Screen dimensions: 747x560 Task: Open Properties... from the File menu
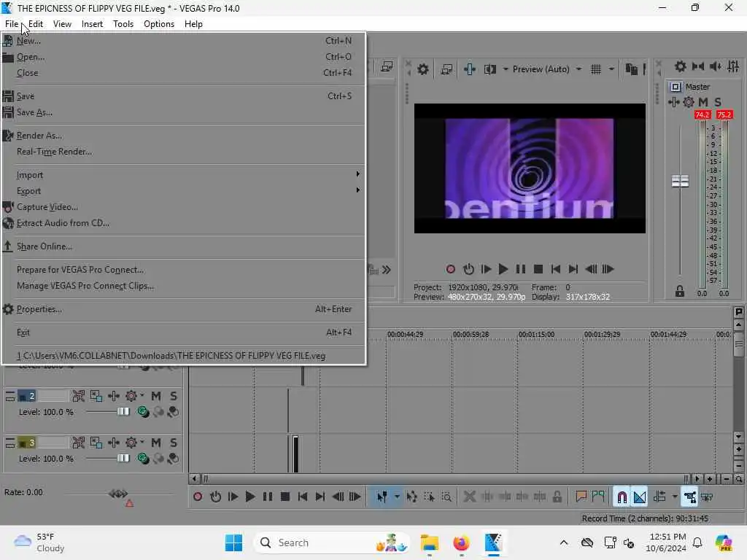183,309
